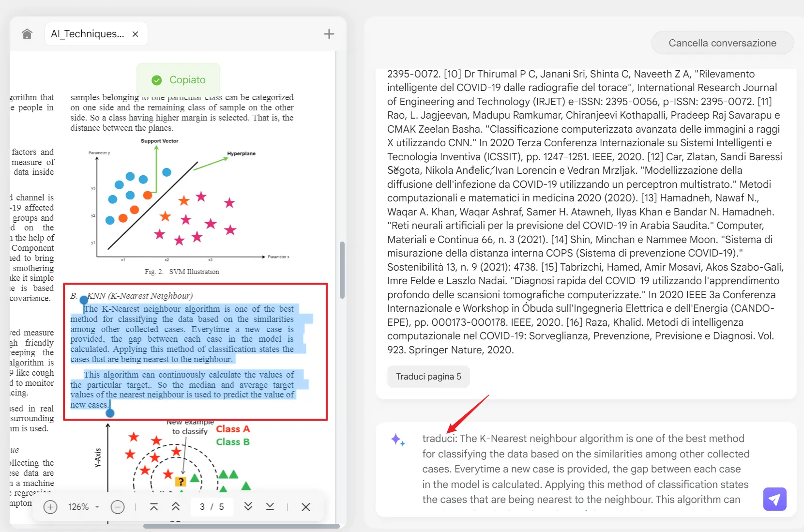Zoom out with the minus circle icon
Viewport: 804px width, 532px height.
click(118, 507)
